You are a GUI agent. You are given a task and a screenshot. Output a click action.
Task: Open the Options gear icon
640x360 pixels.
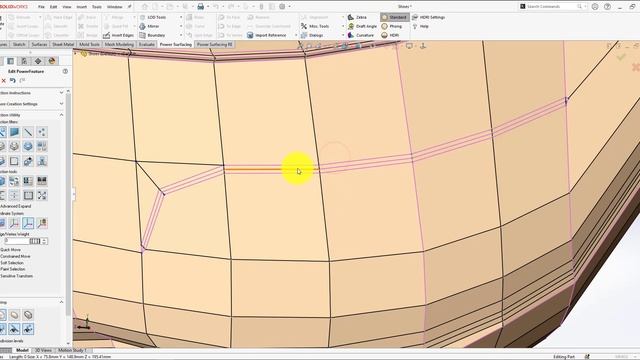point(282,7)
